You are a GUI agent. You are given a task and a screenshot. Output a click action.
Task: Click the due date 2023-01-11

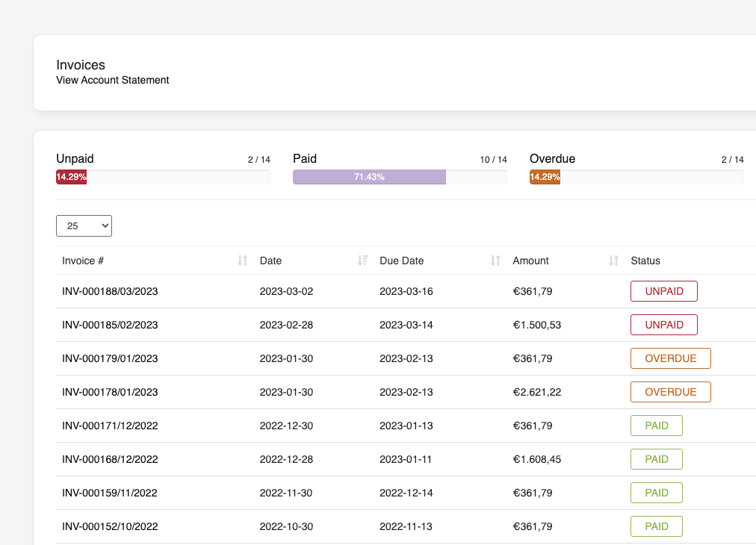406,459
